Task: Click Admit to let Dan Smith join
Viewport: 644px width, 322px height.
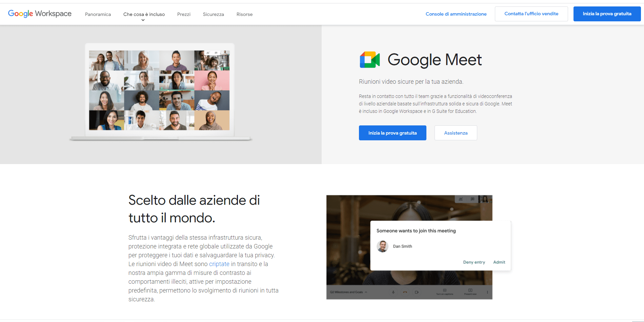Action: pyautogui.click(x=499, y=262)
